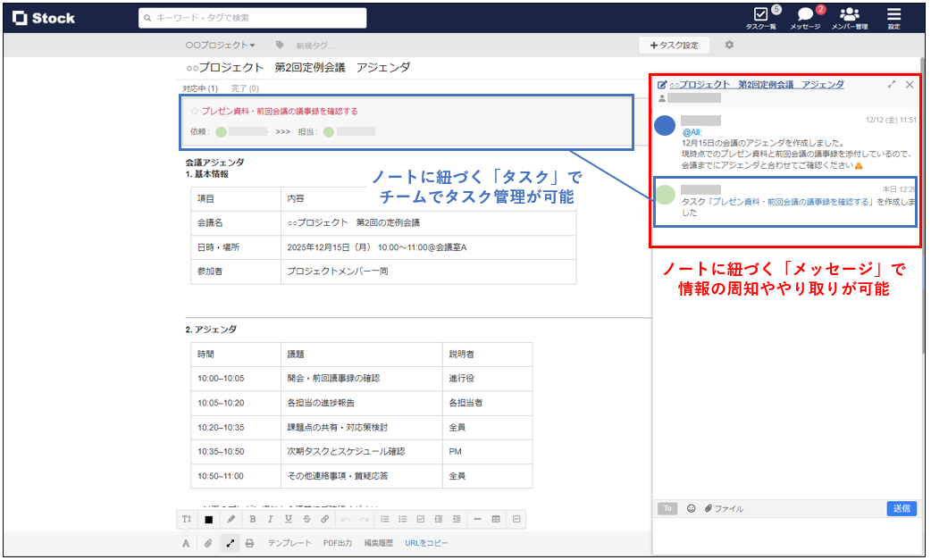This screenshot has height=560, width=931.
Task: Open the text size dropdown in the toolbar
Action: coord(186,519)
